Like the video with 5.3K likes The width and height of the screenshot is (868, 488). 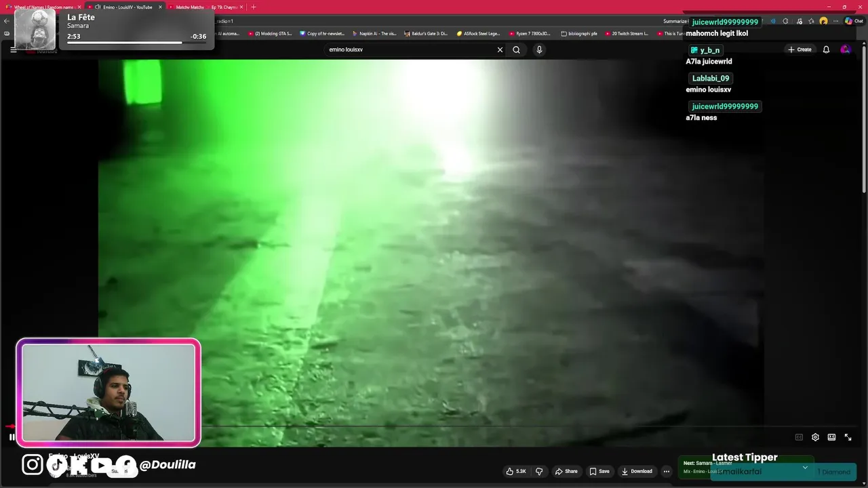point(516,471)
